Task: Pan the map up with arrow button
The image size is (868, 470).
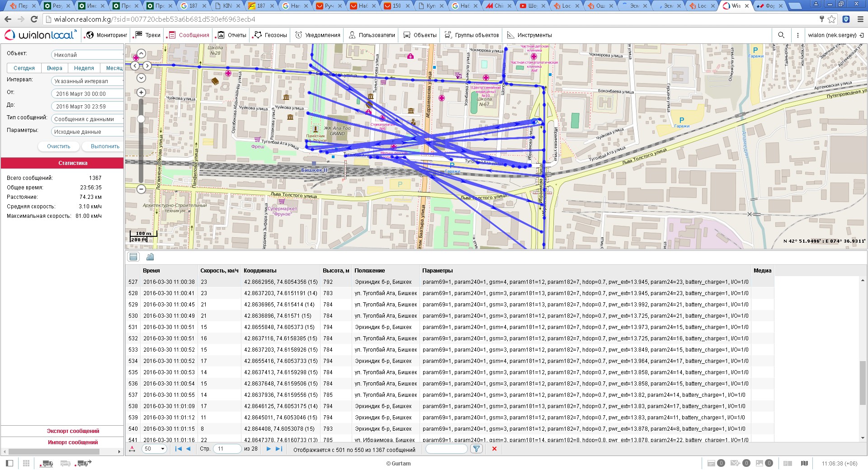Action: 141,54
